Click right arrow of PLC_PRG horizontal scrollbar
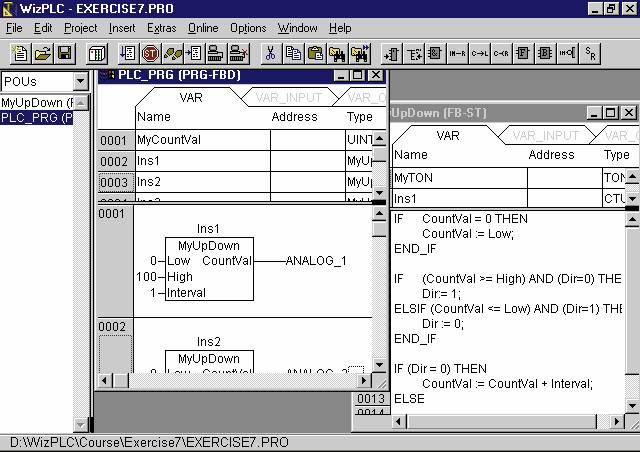 [363, 381]
